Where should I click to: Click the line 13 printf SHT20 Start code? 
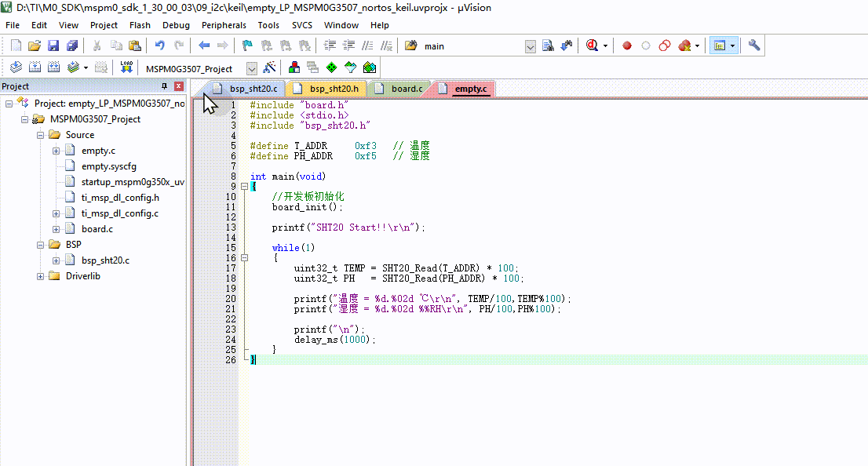coord(348,228)
